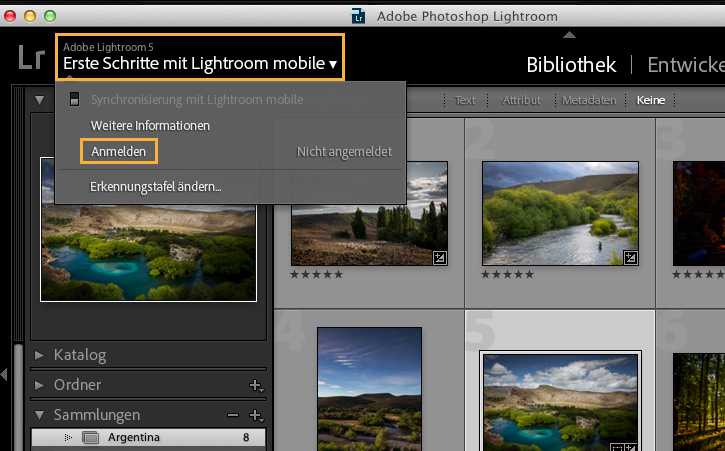Viewport: 725px width, 451px height.
Task: Select the river landscape thumbnail in cell 2
Action: [x=560, y=213]
